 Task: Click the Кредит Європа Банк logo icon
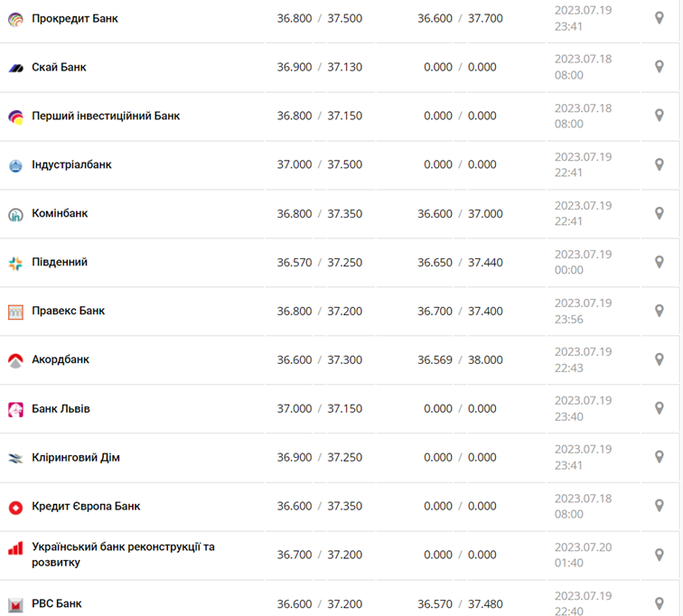[15, 507]
